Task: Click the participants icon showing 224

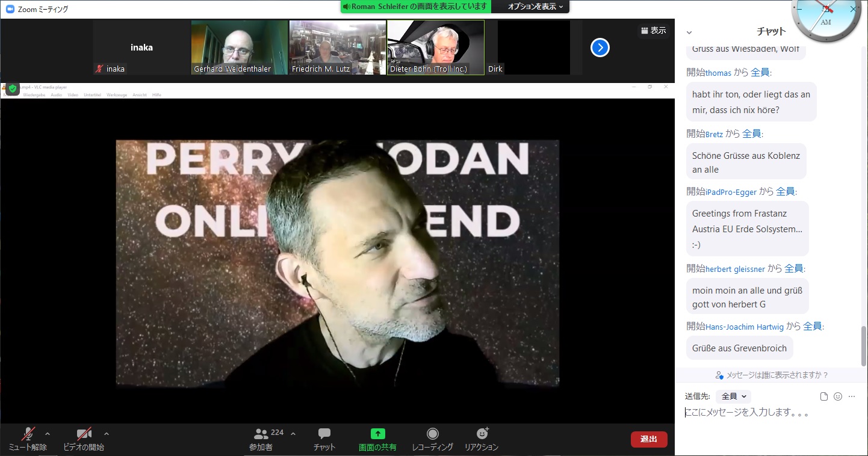Action: pyautogui.click(x=261, y=434)
